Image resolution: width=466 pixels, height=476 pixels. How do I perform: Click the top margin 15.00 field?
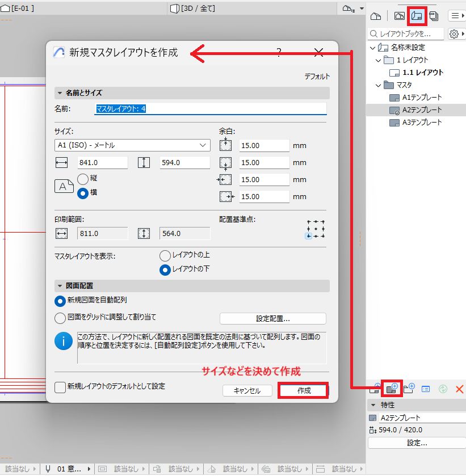(x=265, y=146)
